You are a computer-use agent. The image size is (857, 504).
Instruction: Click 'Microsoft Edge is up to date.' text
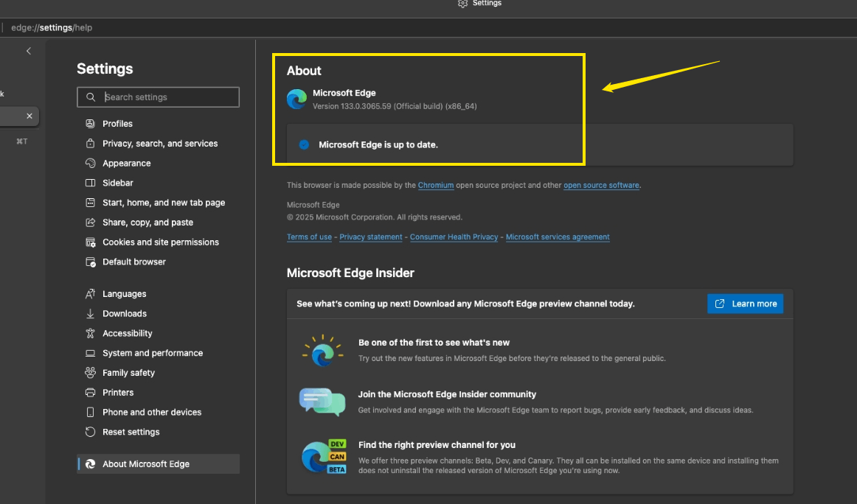click(378, 144)
